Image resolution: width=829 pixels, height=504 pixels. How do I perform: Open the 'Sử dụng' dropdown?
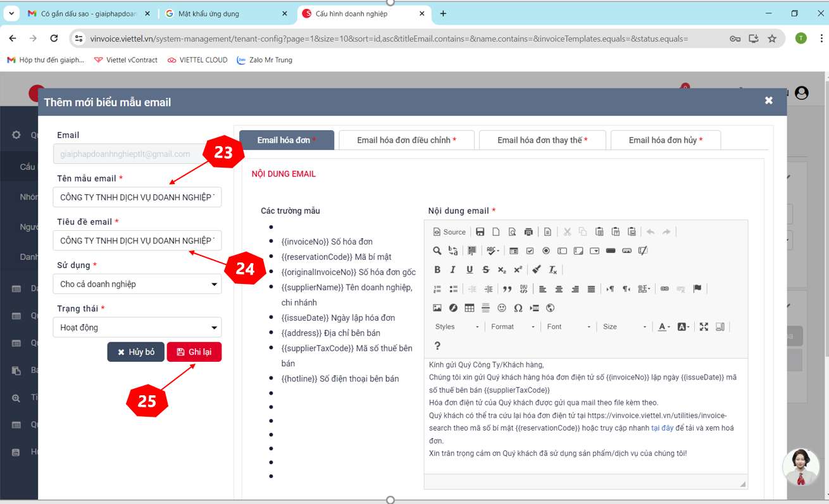pyautogui.click(x=137, y=283)
